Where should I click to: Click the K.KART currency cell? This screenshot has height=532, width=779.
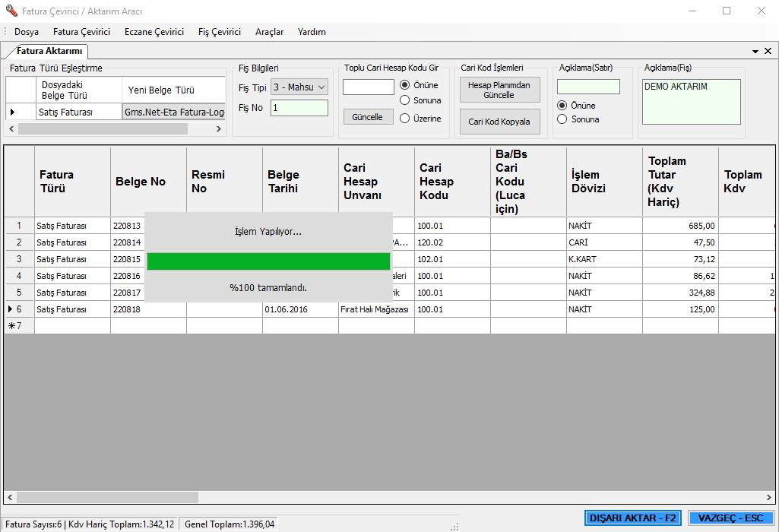pyautogui.click(x=605, y=259)
